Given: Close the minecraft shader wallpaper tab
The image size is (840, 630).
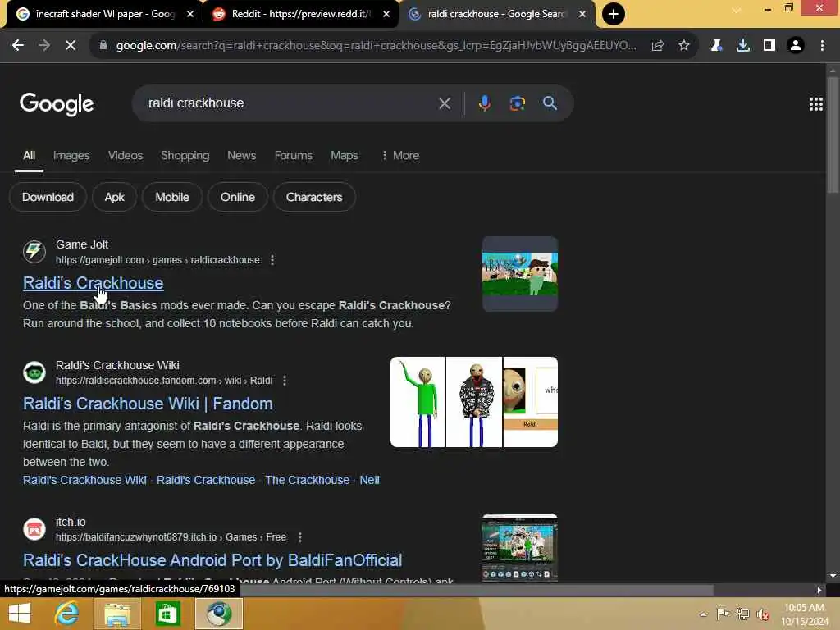Looking at the screenshot, I should [x=190, y=14].
